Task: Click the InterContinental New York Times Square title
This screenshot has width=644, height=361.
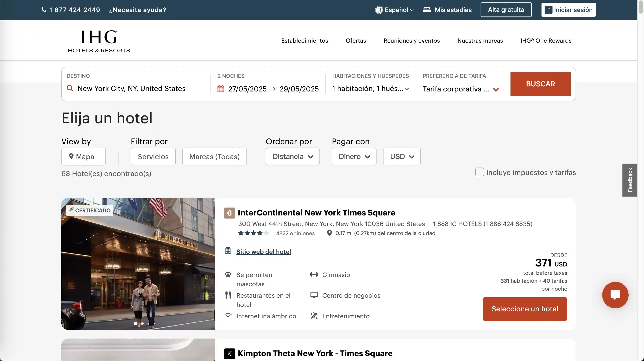Action: pyautogui.click(x=317, y=213)
